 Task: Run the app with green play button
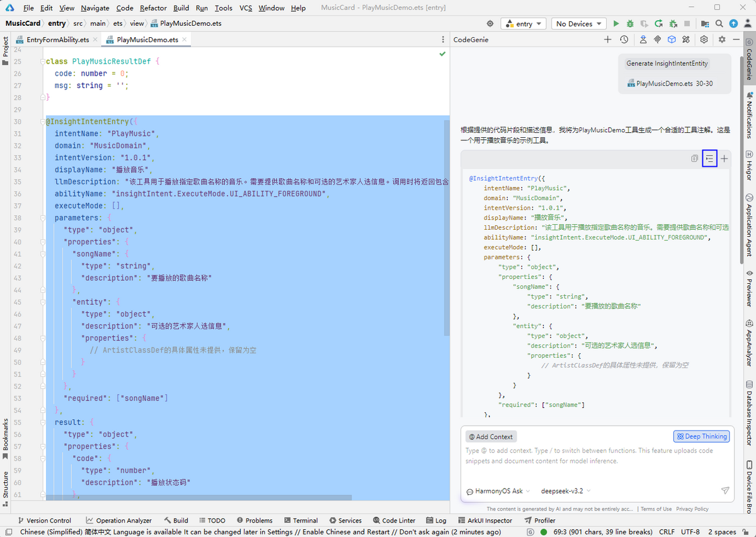[616, 24]
